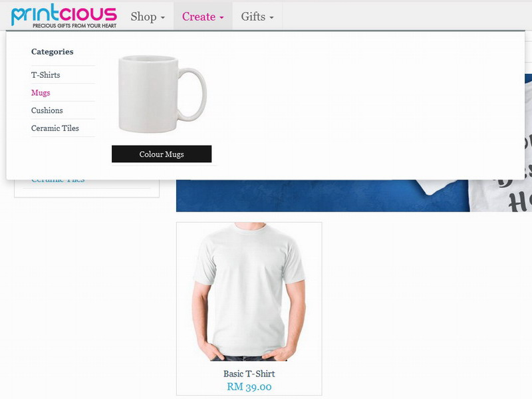The width and height of the screenshot is (532, 399).
Task: Click the Shop menu caret arrow
Action: point(163,18)
